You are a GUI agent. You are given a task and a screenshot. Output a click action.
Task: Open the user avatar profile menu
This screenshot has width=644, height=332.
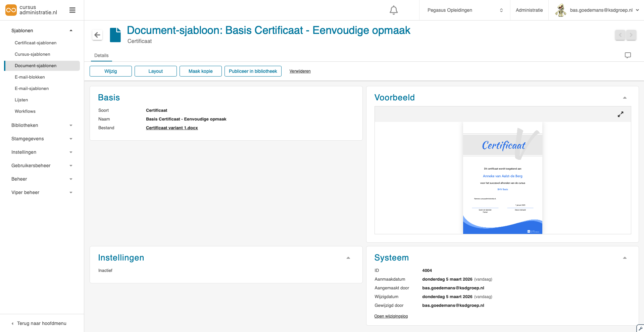click(561, 10)
